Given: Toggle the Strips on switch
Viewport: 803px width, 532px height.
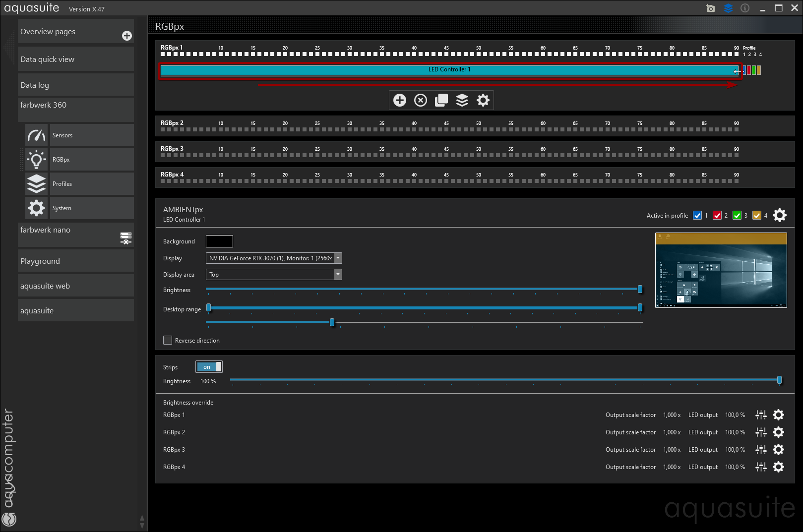Looking at the screenshot, I should [x=209, y=367].
